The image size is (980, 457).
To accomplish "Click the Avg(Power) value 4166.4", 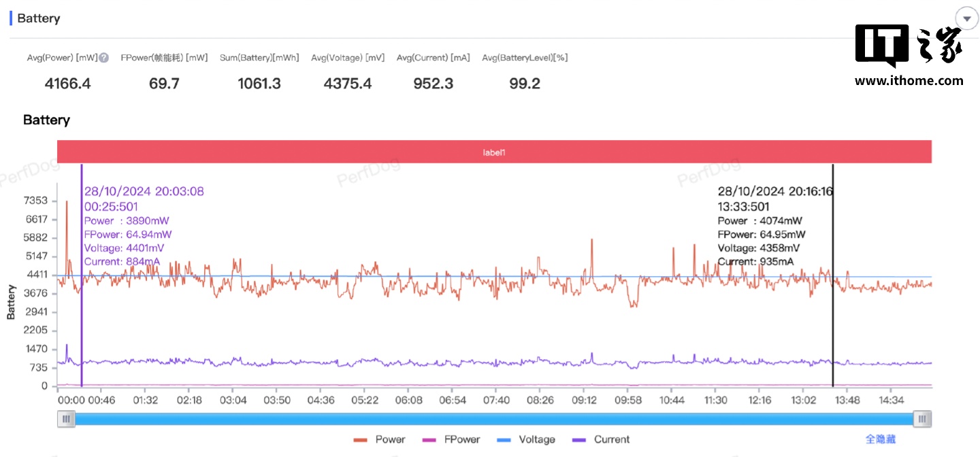I will pyautogui.click(x=67, y=84).
